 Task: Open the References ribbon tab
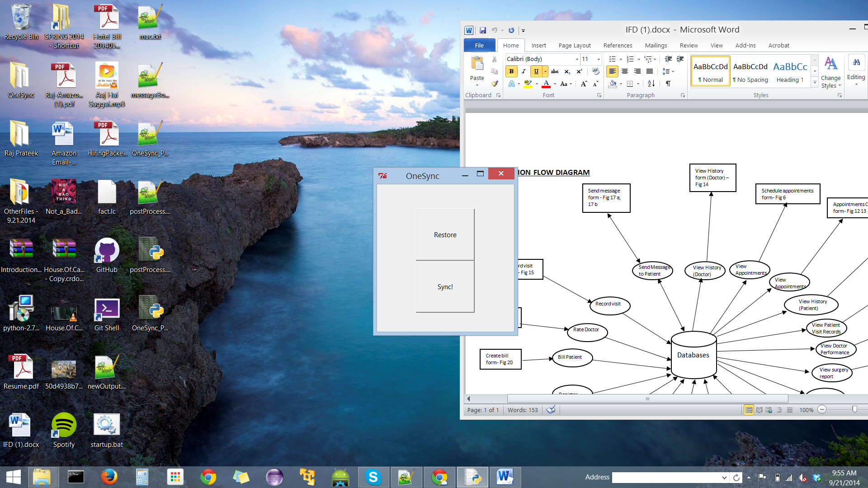click(x=618, y=45)
